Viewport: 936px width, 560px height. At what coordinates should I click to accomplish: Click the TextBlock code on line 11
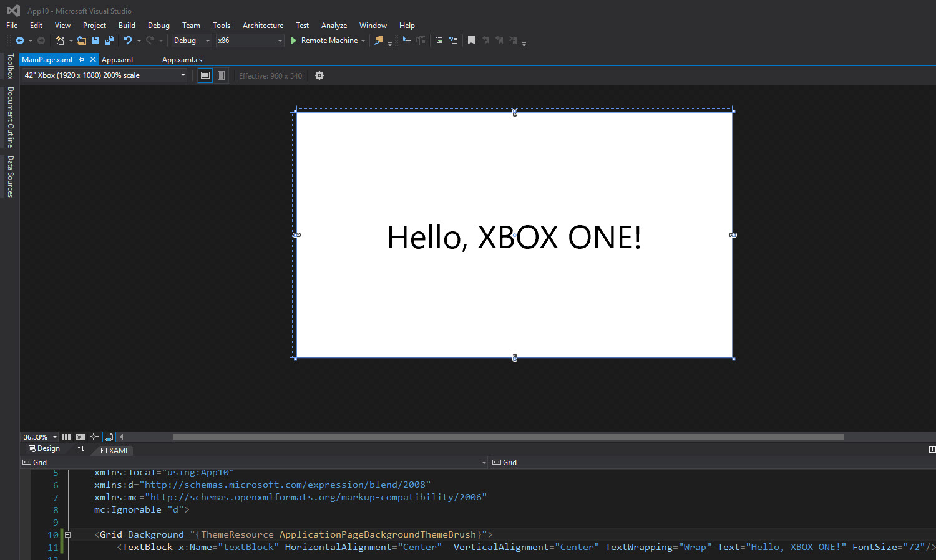click(526, 547)
